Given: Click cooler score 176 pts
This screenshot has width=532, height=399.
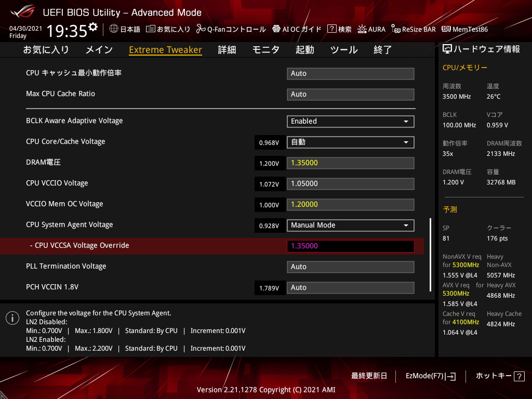Looking at the screenshot, I should tap(497, 238).
